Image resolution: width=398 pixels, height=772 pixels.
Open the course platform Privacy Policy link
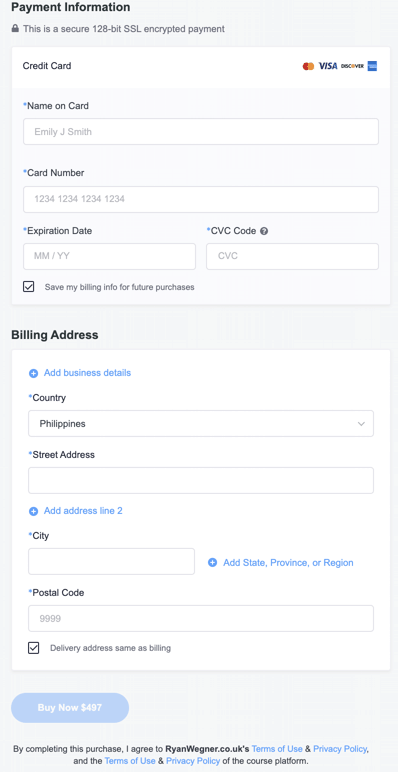click(x=193, y=761)
